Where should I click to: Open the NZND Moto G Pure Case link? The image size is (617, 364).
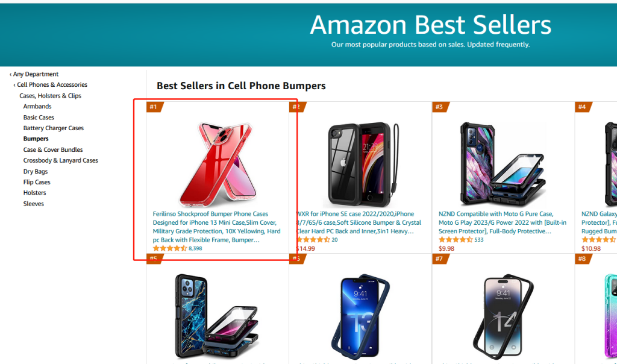(x=503, y=222)
